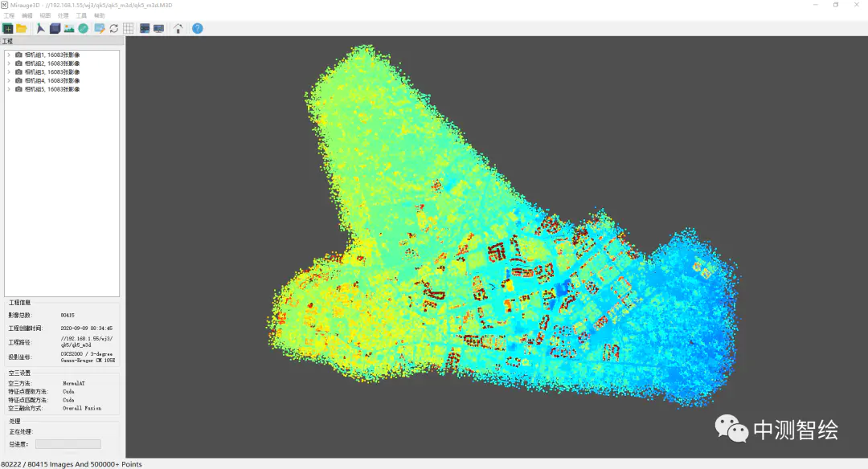Click the refresh arrows icon

pyautogui.click(x=114, y=28)
